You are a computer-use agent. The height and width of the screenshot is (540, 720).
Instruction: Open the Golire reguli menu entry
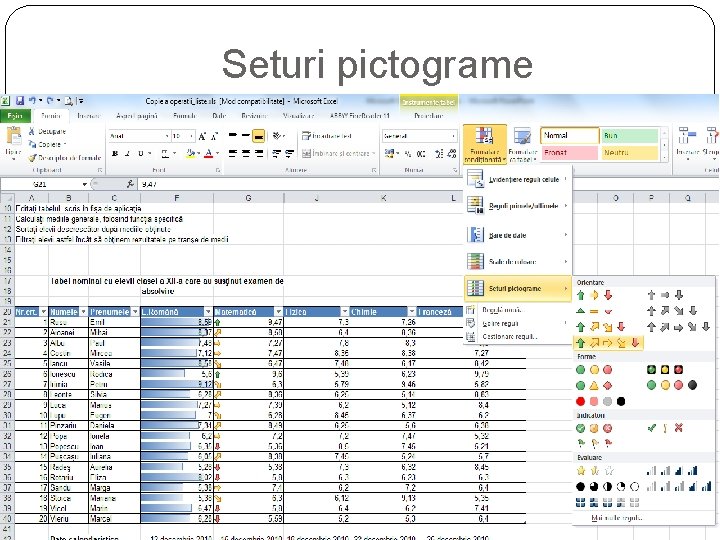tap(518, 323)
